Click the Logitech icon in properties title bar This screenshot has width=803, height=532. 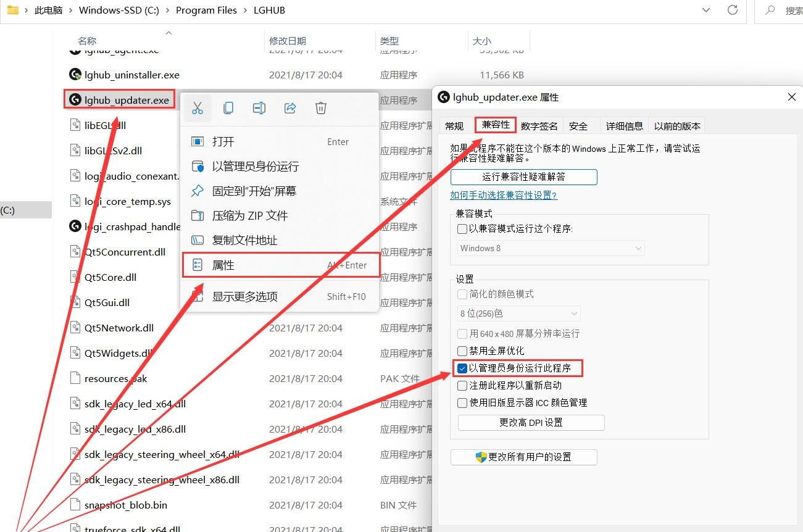tap(444, 97)
